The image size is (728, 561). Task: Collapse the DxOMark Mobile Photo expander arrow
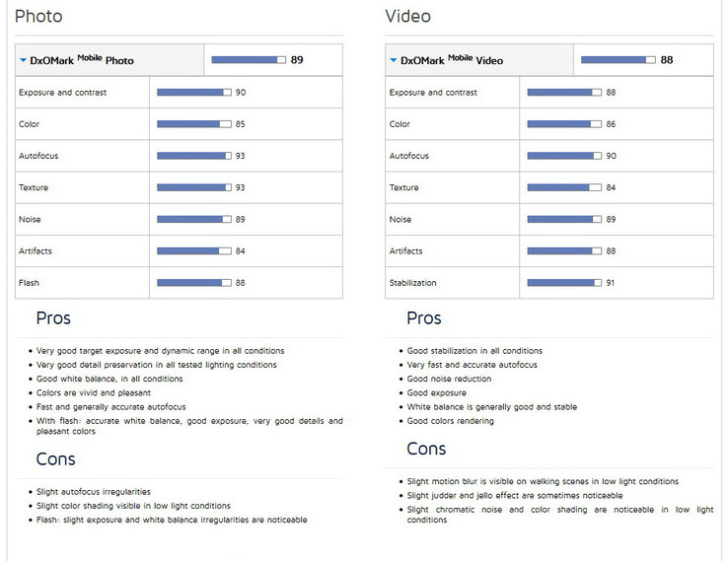click(23, 60)
